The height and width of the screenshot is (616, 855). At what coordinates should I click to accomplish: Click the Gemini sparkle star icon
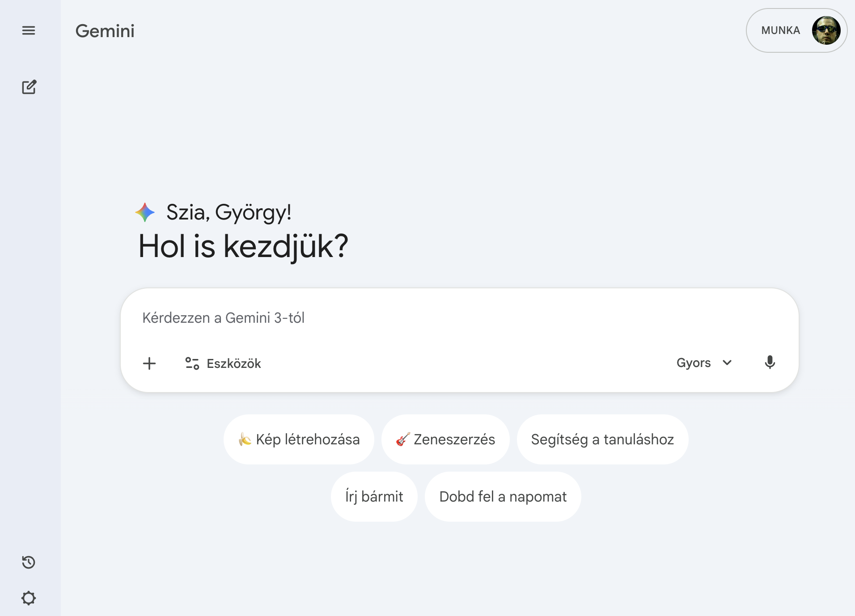(145, 212)
